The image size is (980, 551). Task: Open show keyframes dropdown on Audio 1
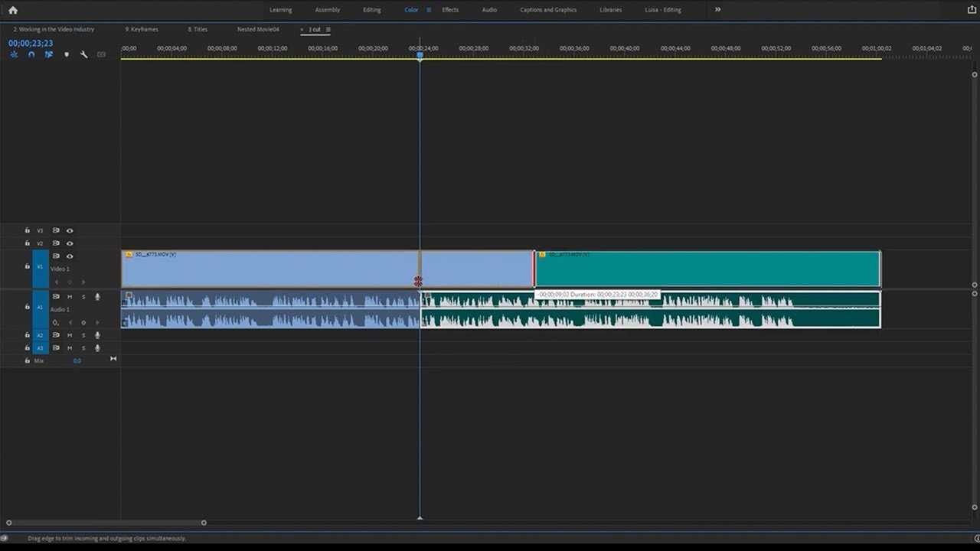[x=57, y=322]
